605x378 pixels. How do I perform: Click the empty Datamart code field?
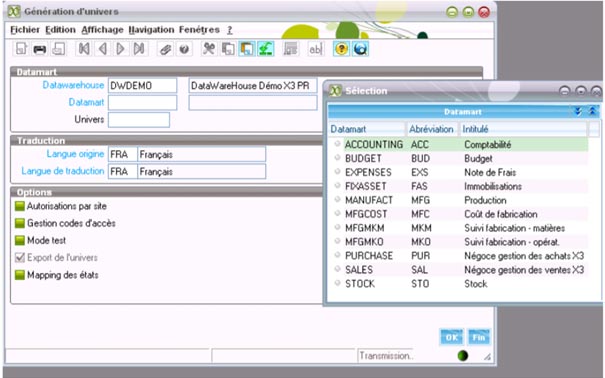pyautogui.click(x=142, y=103)
